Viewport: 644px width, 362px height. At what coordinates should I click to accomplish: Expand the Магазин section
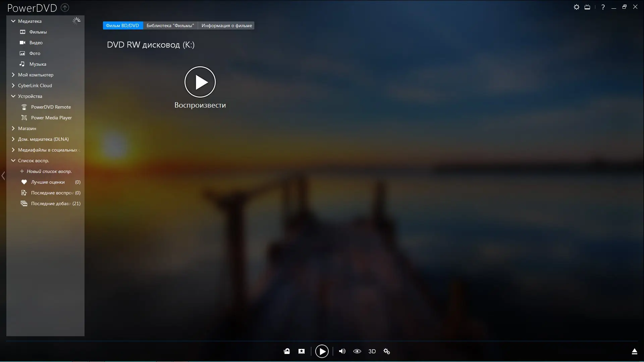click(13, 128)
